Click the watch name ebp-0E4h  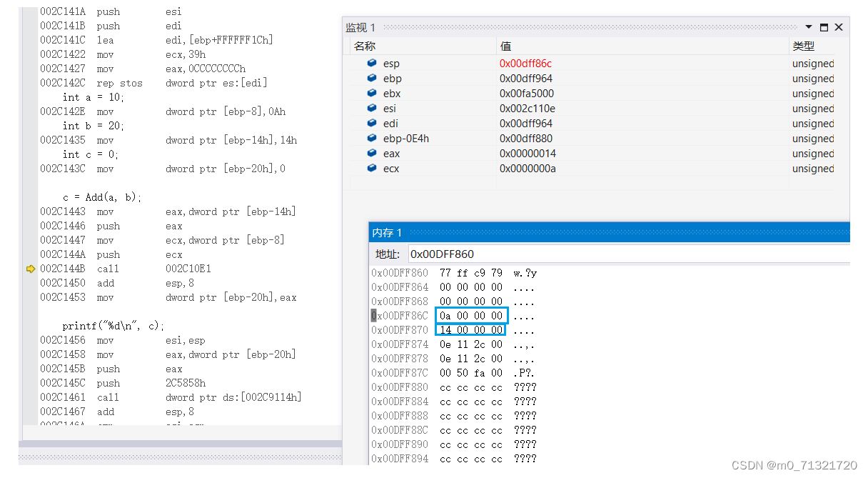pos(405,139)
